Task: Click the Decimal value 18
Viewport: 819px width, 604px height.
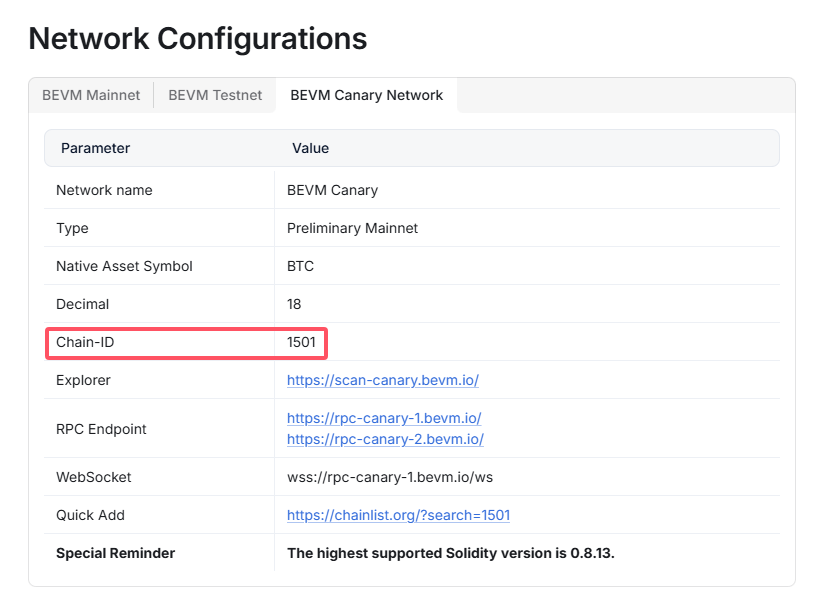Action: pos(294,304)
